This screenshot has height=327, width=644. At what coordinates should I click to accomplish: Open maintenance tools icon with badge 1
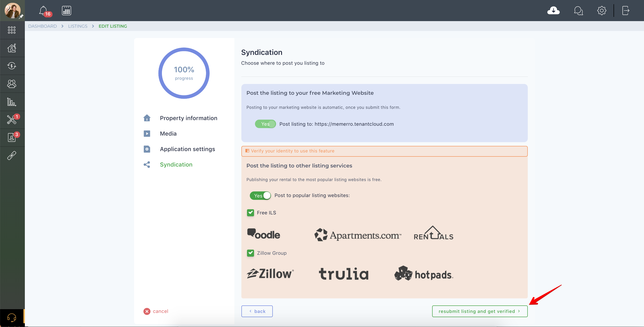12,120
